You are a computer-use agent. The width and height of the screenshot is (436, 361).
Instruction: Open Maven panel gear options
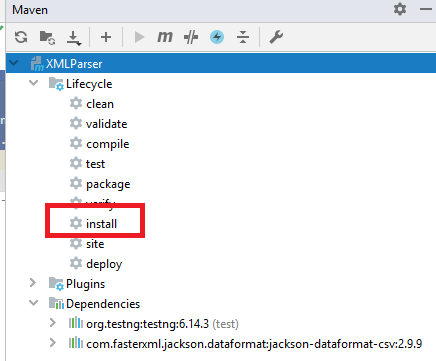point(400,9)
